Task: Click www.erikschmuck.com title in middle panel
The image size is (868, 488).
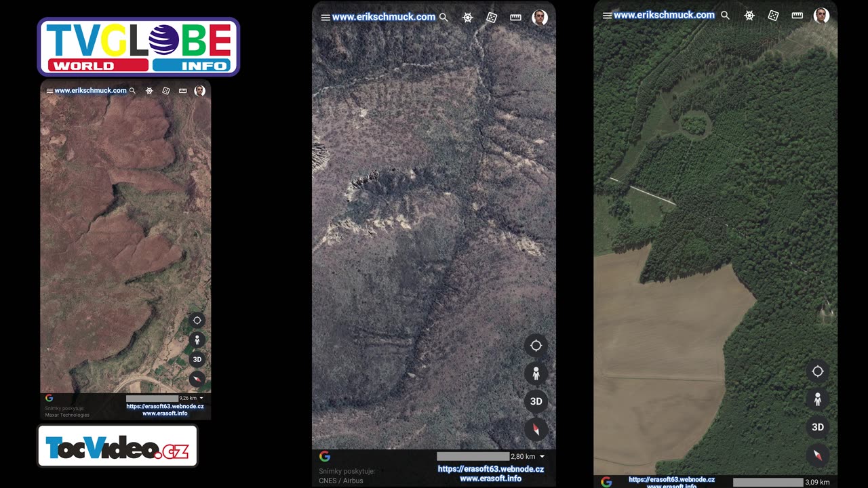Action: pyautogui.click(x=384, y=17)
